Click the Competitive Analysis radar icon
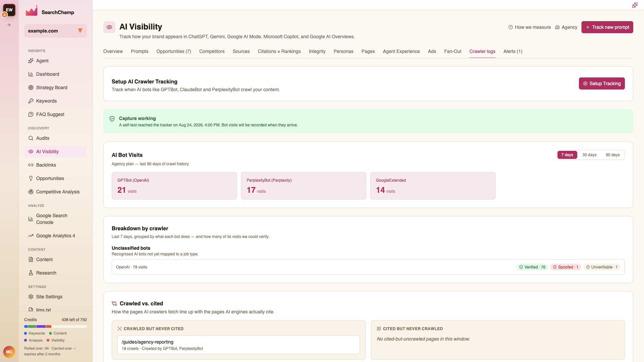Viewport: 644px width, 362px height. tap(31, 192)
